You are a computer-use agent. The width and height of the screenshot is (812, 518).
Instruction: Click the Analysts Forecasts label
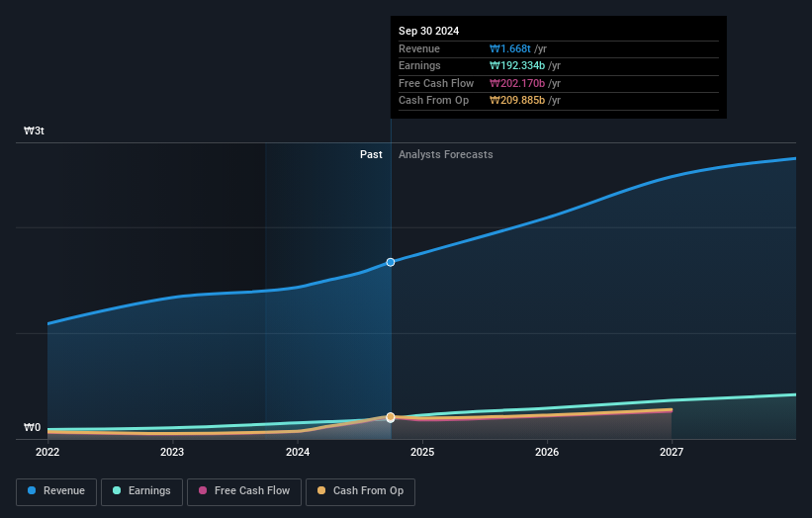pos(446,155)
